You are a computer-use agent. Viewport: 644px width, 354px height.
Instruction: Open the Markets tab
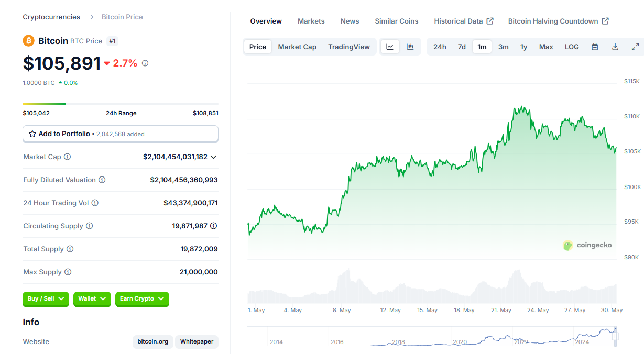(311, 21)
